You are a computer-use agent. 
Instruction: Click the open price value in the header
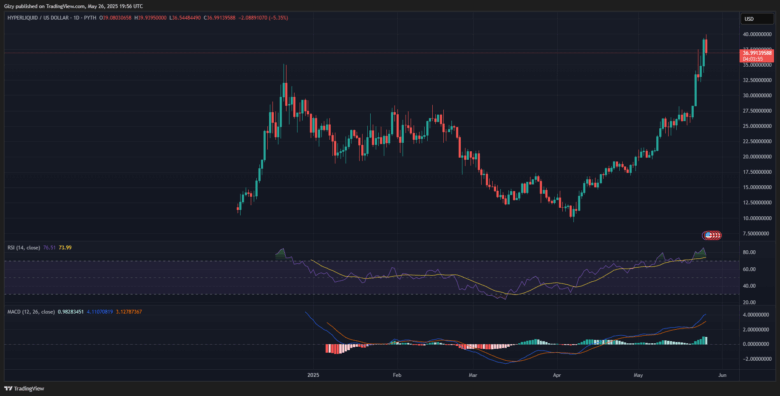click(x=117, y=18)
